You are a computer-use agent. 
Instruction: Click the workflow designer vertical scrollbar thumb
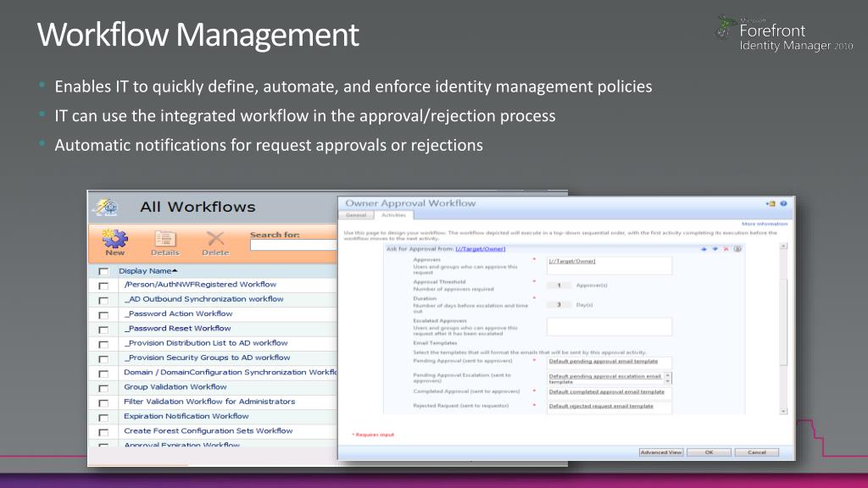tap(783, 321)
